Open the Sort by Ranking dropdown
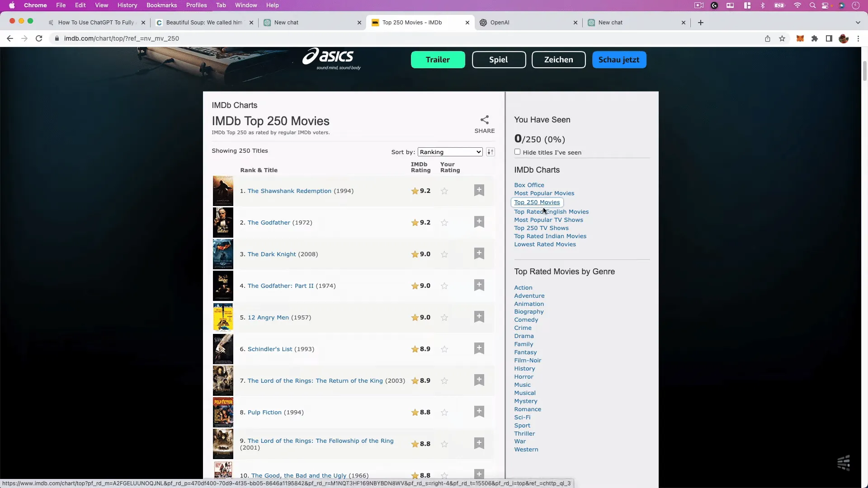 pyautogui.click(x=450, y=152)
